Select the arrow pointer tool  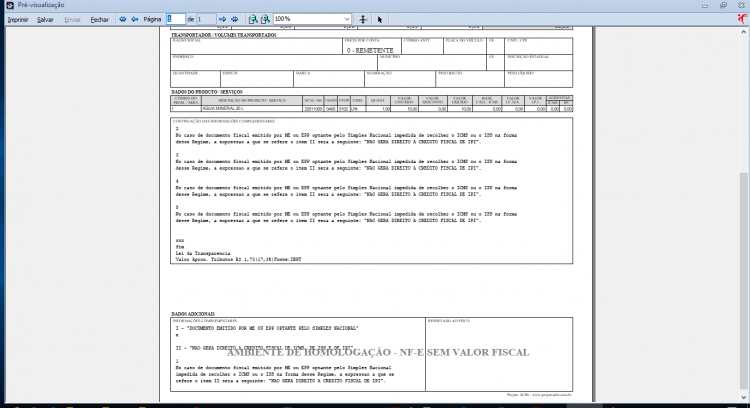point(380,20)
